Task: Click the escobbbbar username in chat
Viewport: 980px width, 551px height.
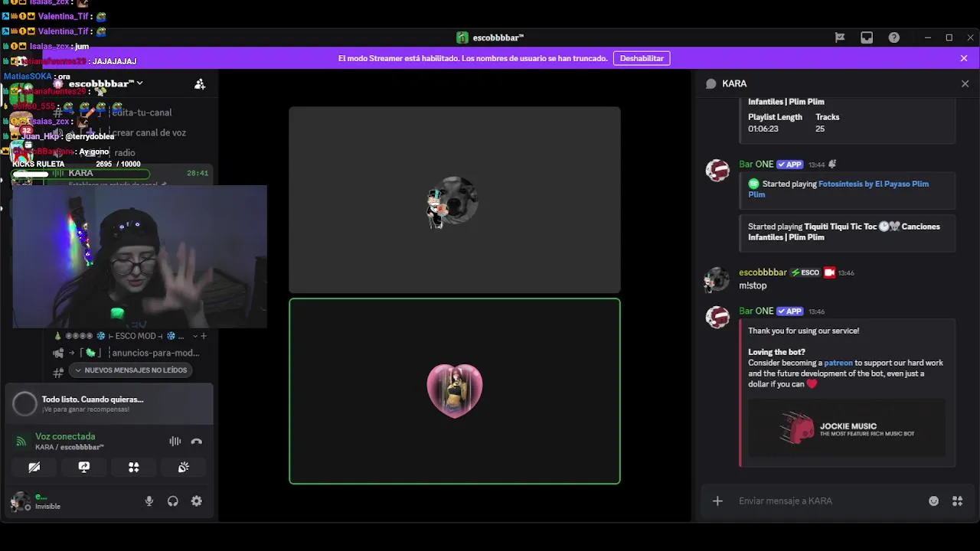Action: click(763, 272)
